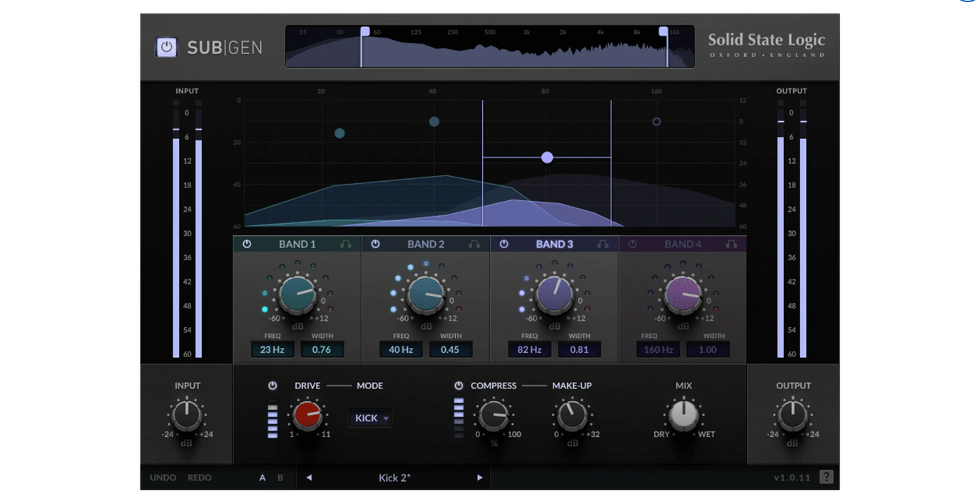This screenshot has width=980, height=499.
Task: Solo Band 4 with headphone icon
Action: point(731,244)
